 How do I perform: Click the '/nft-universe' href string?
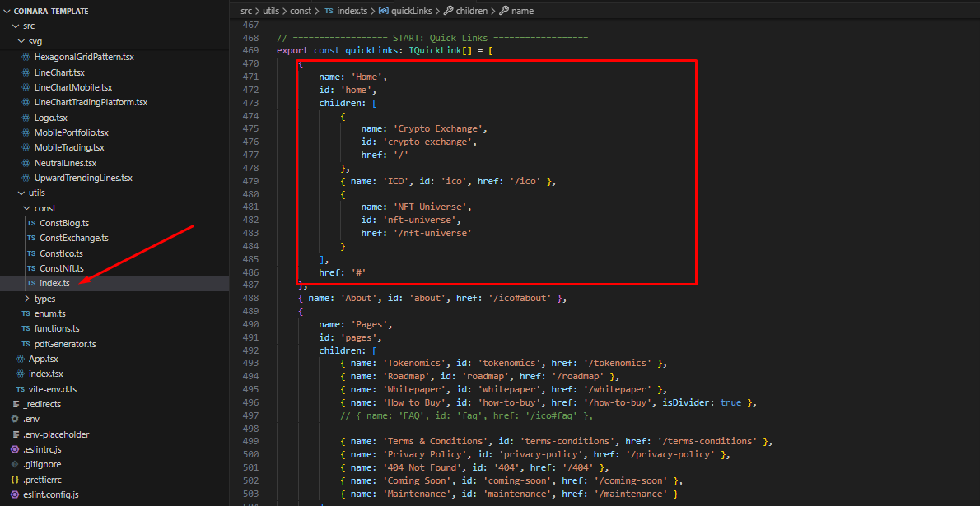pyautogui.click(x=434, y=233)
